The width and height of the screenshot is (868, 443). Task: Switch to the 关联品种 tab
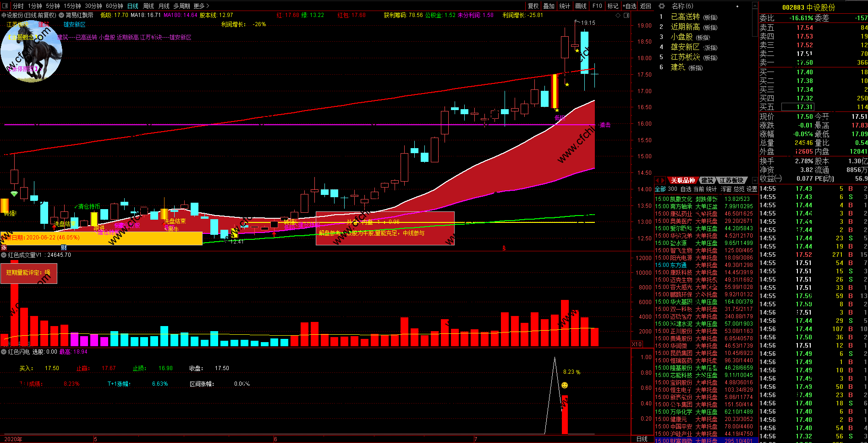click(x=683, y=180)
